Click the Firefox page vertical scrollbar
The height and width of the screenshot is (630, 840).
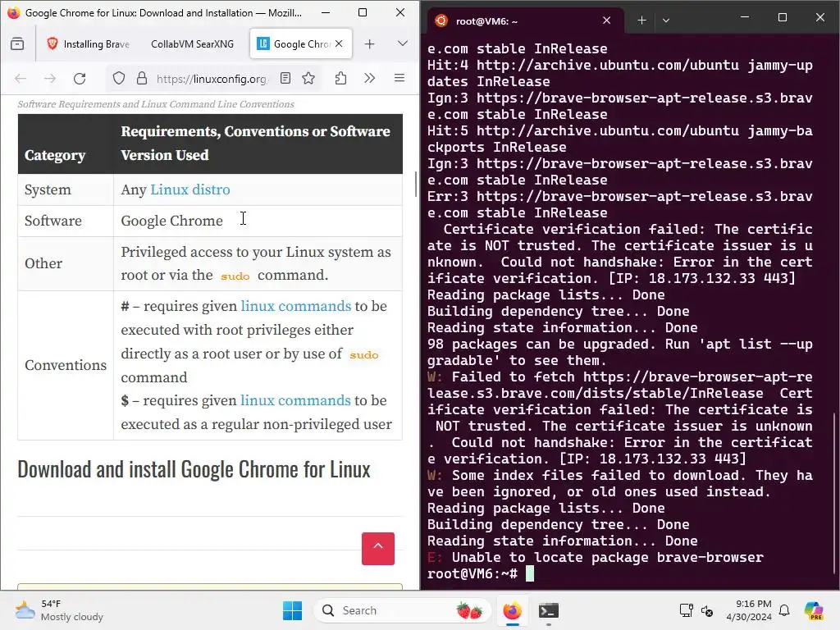tap(416, 184)
